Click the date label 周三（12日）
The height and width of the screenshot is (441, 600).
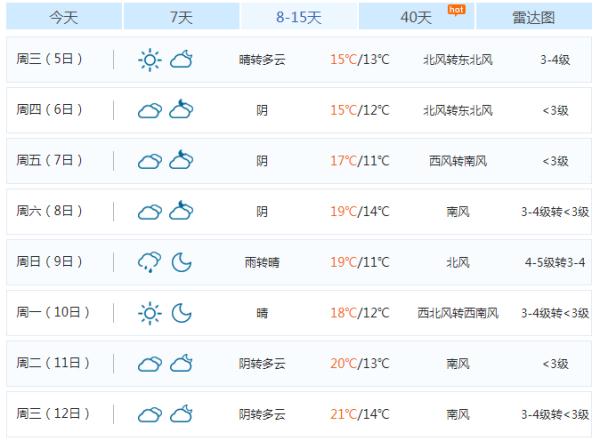pos(53,413)
